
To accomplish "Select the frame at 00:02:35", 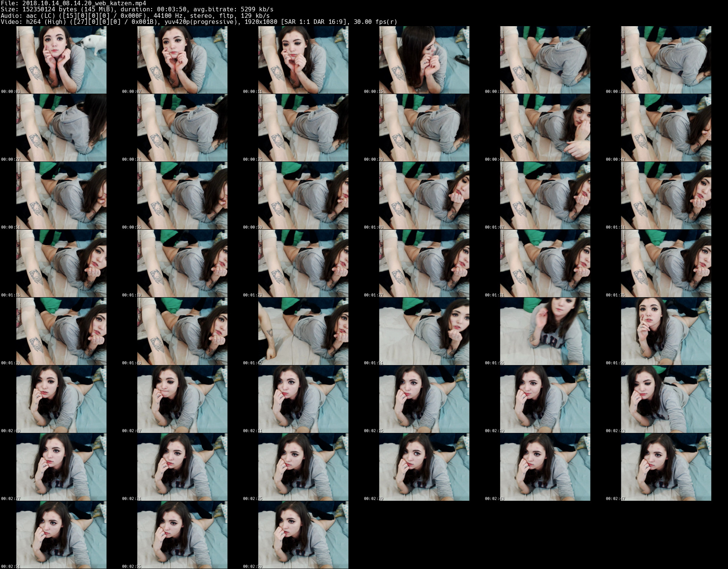I will (303, 467).
